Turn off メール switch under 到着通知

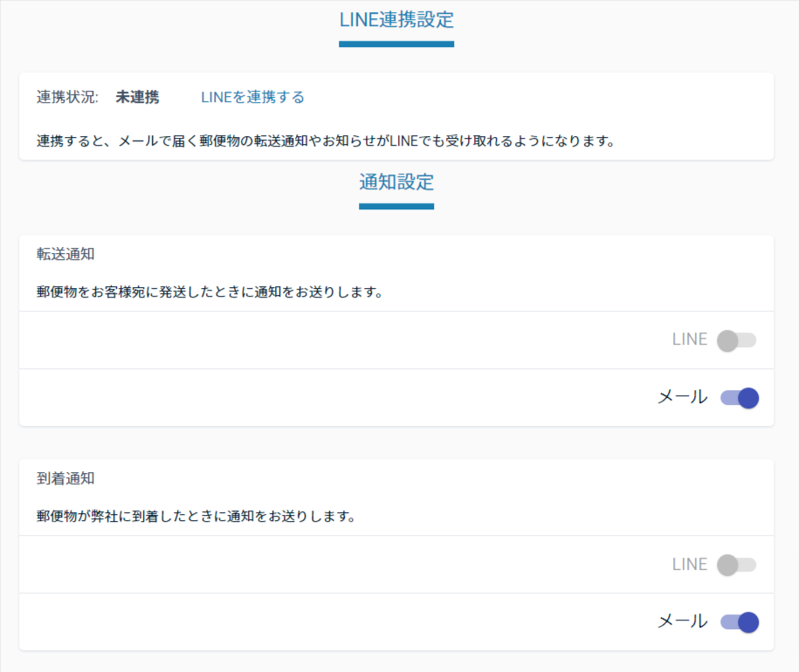[x=740, y=622]
